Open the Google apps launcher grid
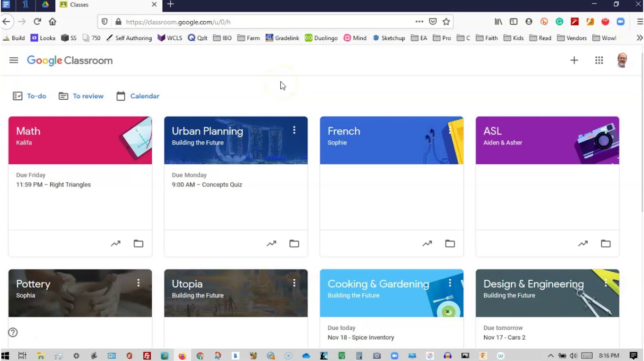644x361 pixels. pos(599,60)
